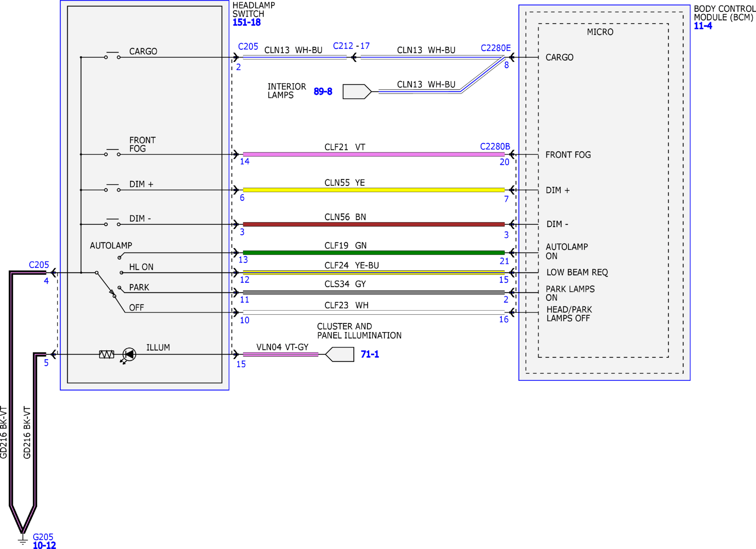Select the FRONT FOG switch contact symbol
Screen dimensions: 756x549
point(113,152)
